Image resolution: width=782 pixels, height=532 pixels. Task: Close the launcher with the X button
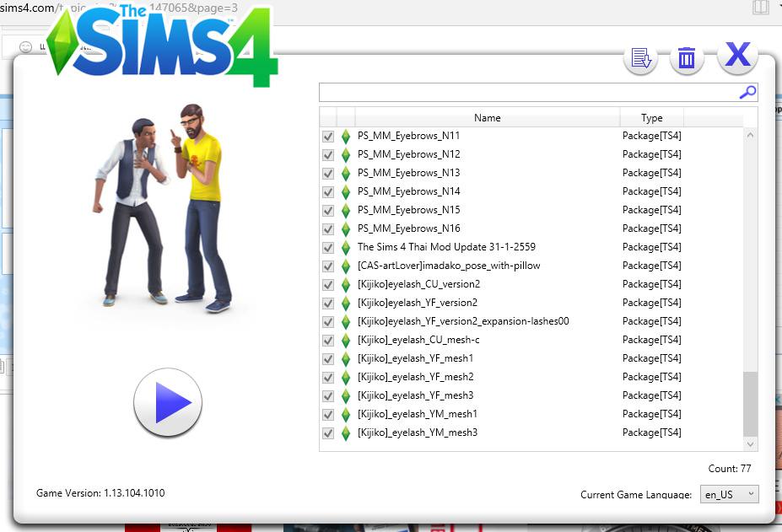pos(737,56)
